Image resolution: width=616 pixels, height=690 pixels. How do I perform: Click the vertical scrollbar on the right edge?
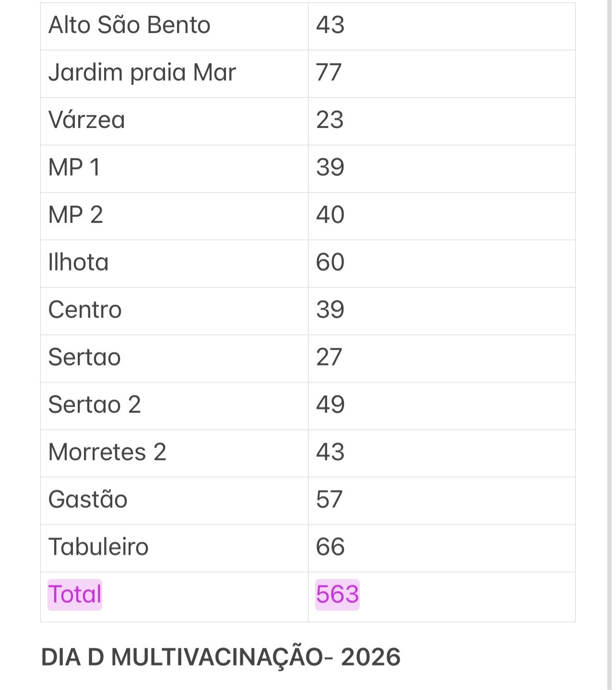[610, 345]
